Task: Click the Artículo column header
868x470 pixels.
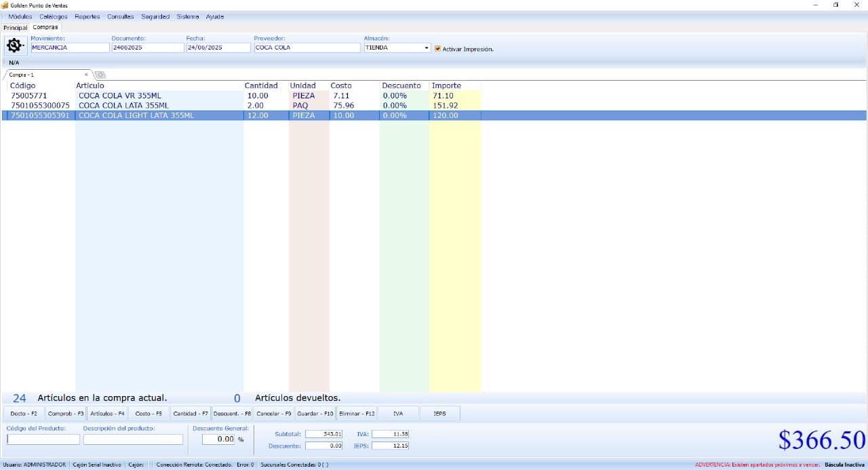Action: 90,85
